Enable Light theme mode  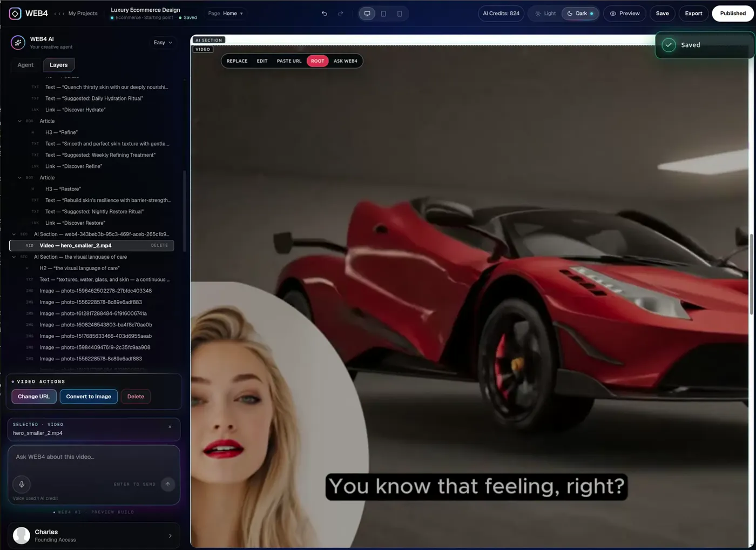pyautogui.click(x=545, y=14)
